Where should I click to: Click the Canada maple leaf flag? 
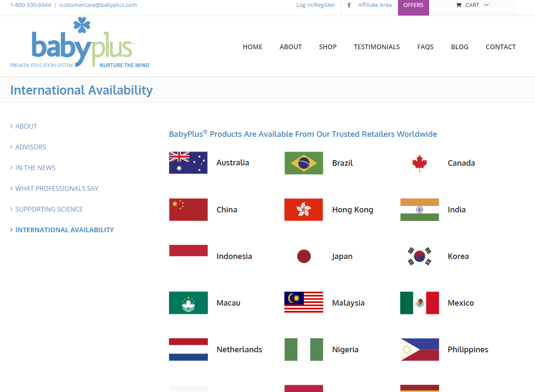pyautogui.click(x=420, y=163)
